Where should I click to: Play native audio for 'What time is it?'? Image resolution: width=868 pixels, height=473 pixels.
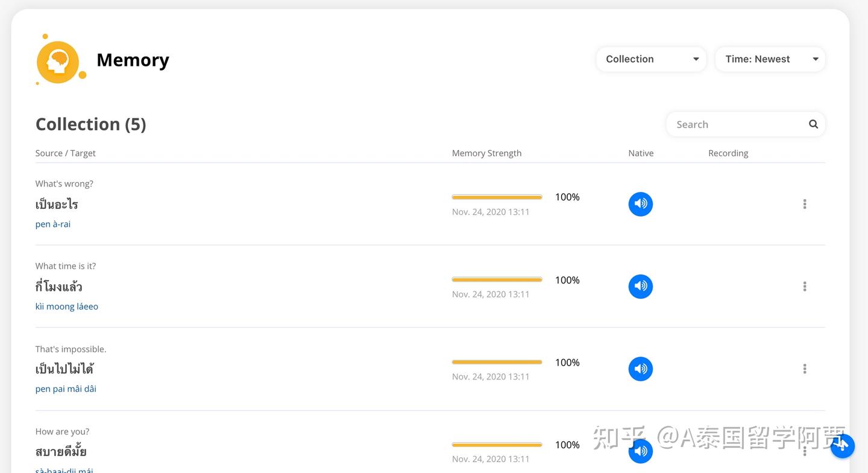pos(640,286)
